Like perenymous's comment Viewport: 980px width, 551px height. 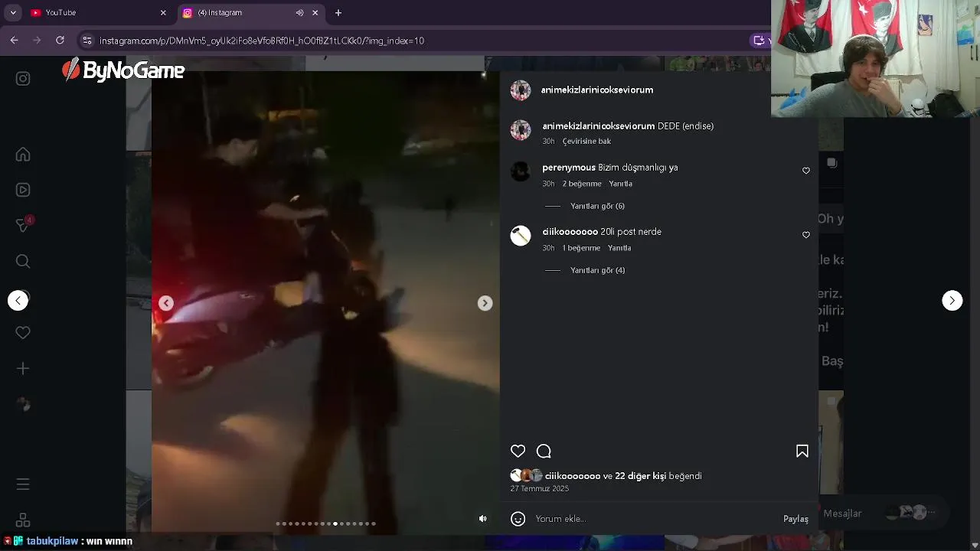[x=806, y=171]
